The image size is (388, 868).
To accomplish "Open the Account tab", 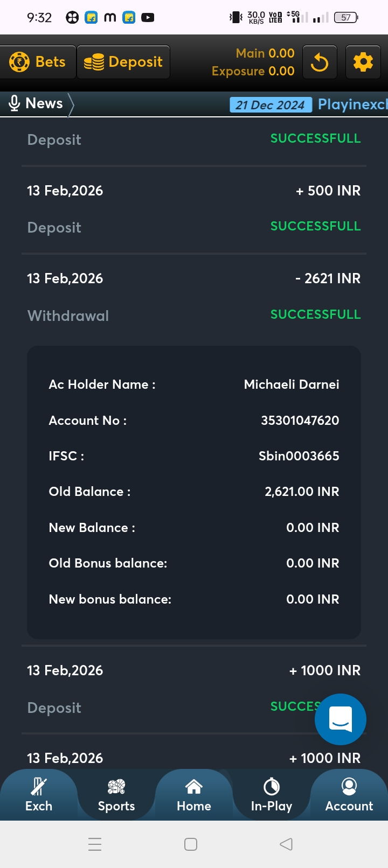I will (349, 795).
